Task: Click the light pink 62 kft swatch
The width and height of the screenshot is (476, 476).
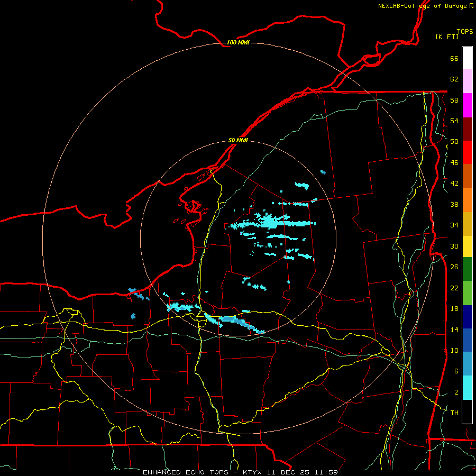Action: [x=467, y=81]
